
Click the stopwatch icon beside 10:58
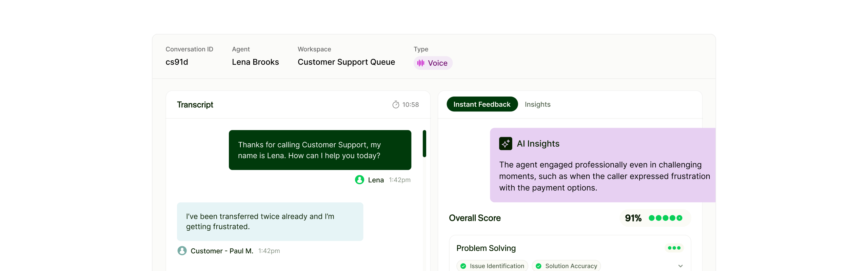point(396,104)
